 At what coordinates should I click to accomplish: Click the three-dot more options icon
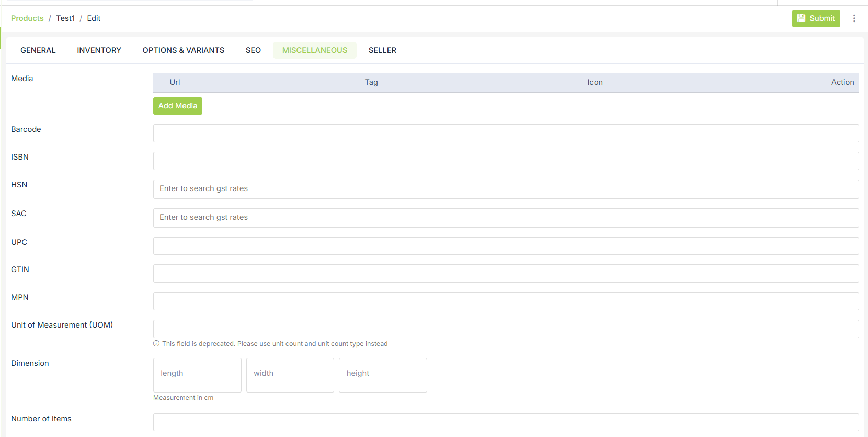click(854, 18)
